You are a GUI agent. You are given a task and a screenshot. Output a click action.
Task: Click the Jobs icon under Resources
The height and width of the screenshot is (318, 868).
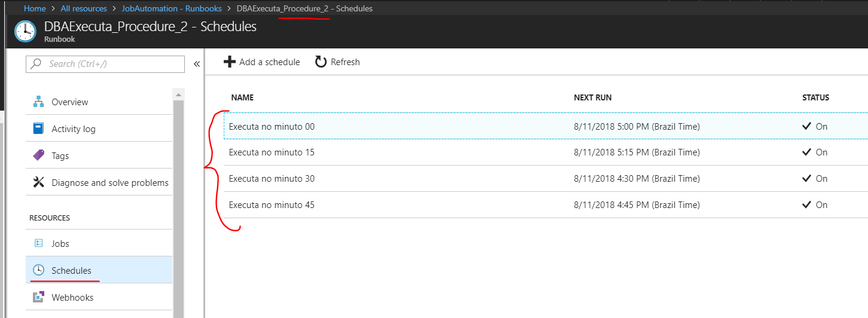[x=38, y=243]
